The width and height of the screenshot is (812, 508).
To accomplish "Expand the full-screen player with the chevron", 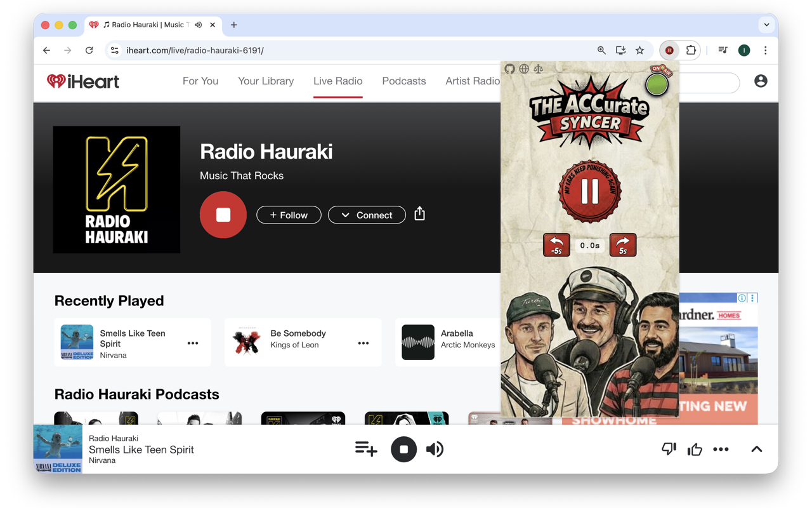I will pos(756,449).
